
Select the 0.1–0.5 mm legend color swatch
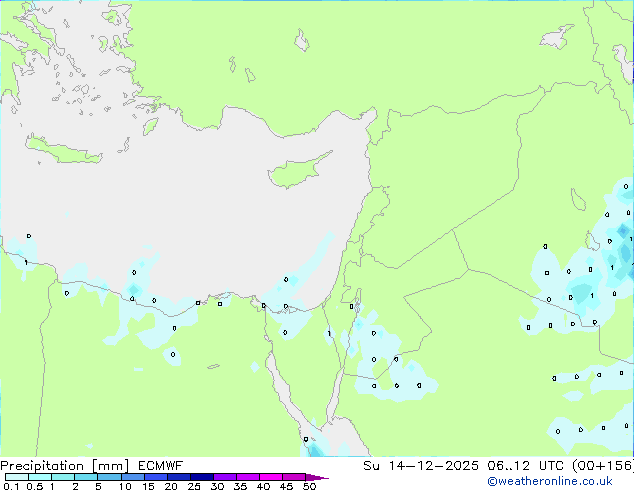pos(17,477)
